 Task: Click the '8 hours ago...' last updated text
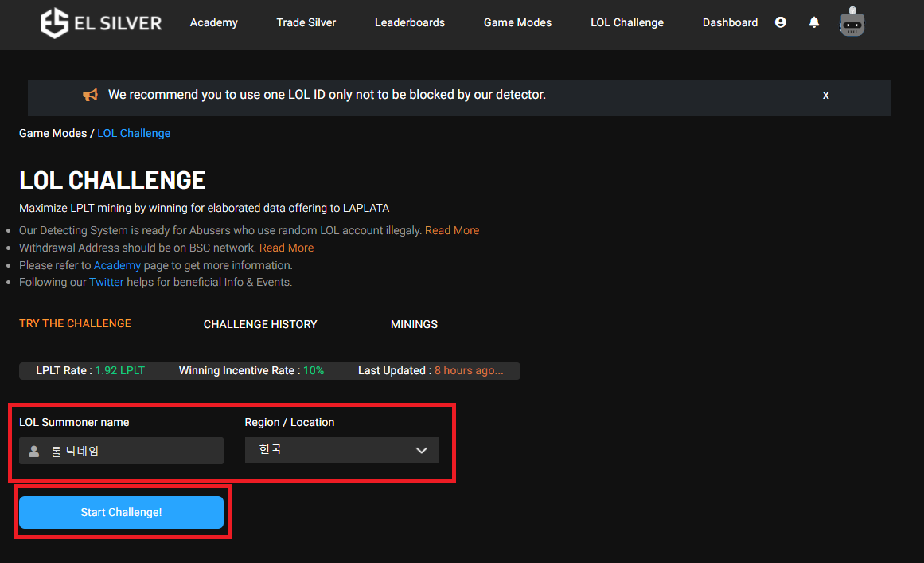(x=469, y=371)
